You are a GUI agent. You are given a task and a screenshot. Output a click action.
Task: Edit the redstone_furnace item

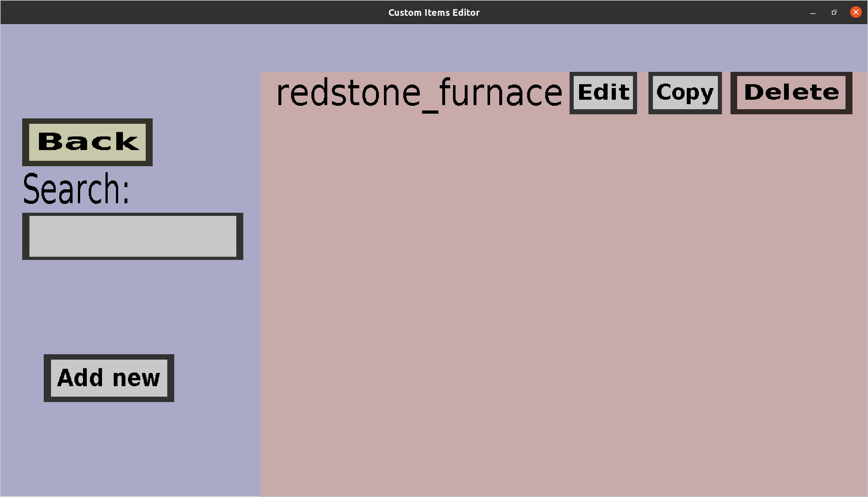click(x=603, y=93)
